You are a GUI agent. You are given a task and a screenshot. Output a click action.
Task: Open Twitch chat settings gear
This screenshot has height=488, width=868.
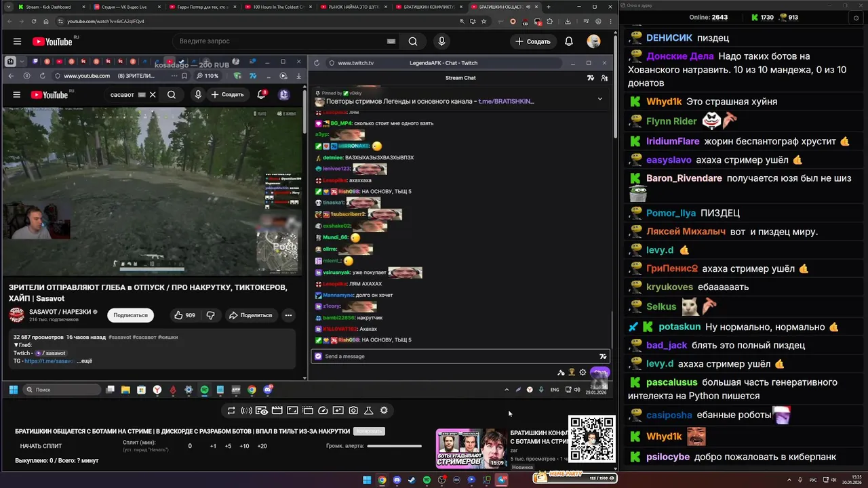point(583,372)
